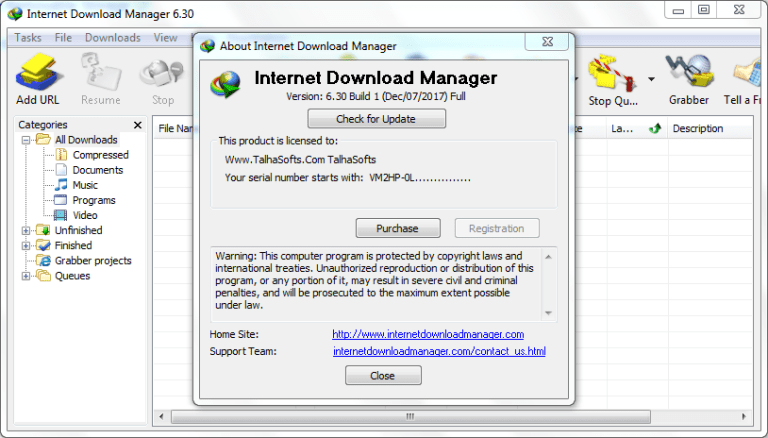Image resolution: width=768 pixels, height=438 pixels.
Task: Expand the Unfinished tree node
Action: pos(25,230)
